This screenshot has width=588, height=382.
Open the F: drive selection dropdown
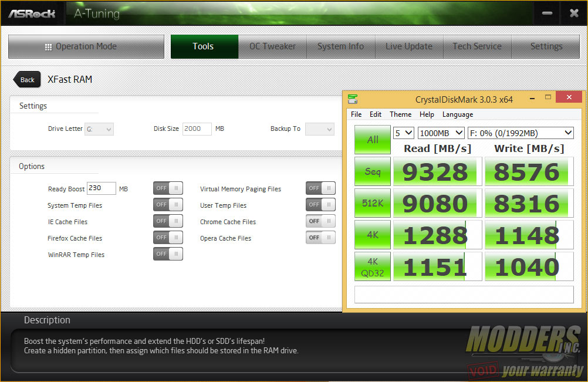521,133
